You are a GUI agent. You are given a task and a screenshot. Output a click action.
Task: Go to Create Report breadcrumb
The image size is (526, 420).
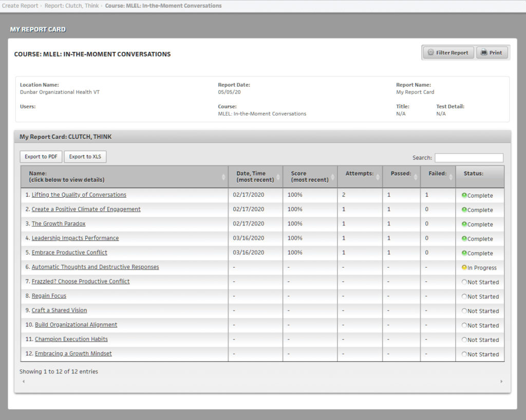tap(20, 6)
